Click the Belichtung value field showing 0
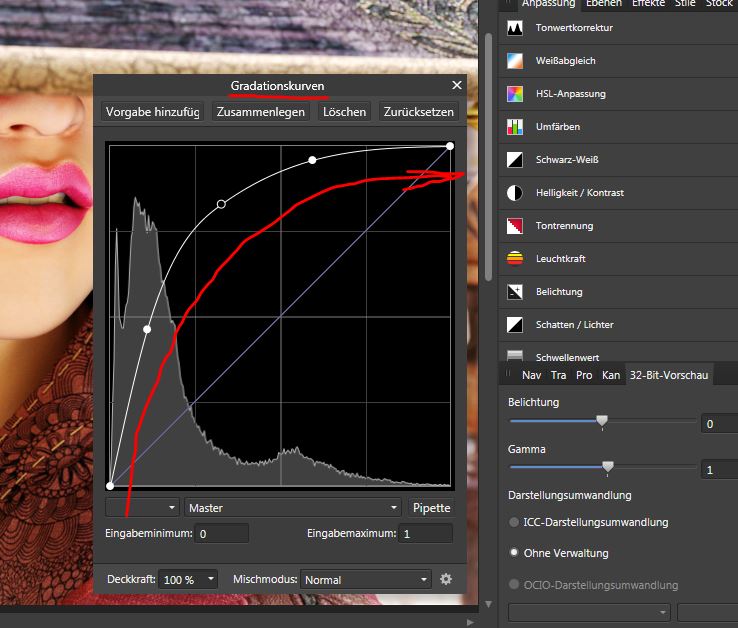 (x=719, y=424)
